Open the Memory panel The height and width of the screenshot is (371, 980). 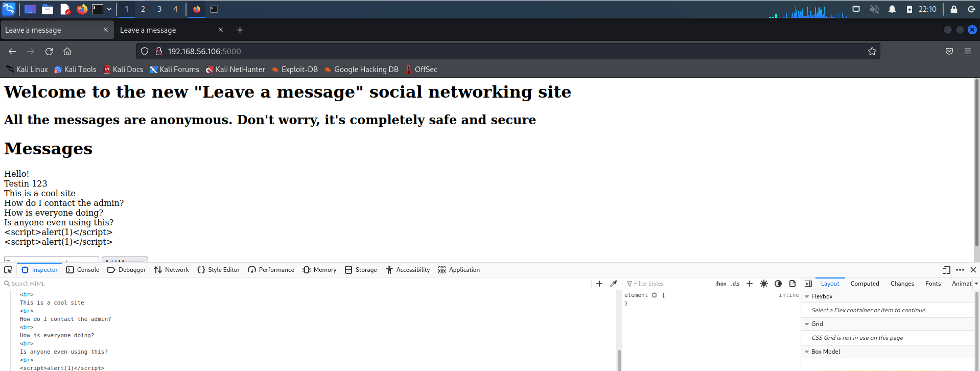(319, 270)
